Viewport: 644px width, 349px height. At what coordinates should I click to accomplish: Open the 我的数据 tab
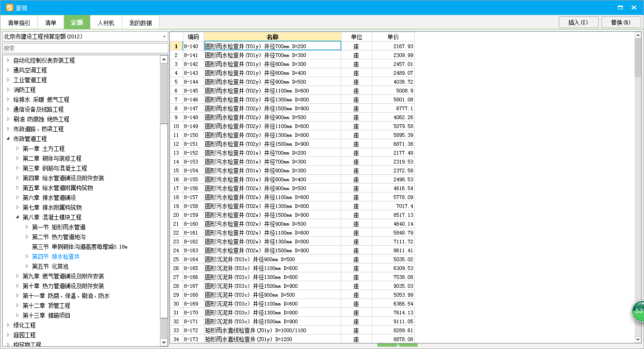[x=141, y=22]
